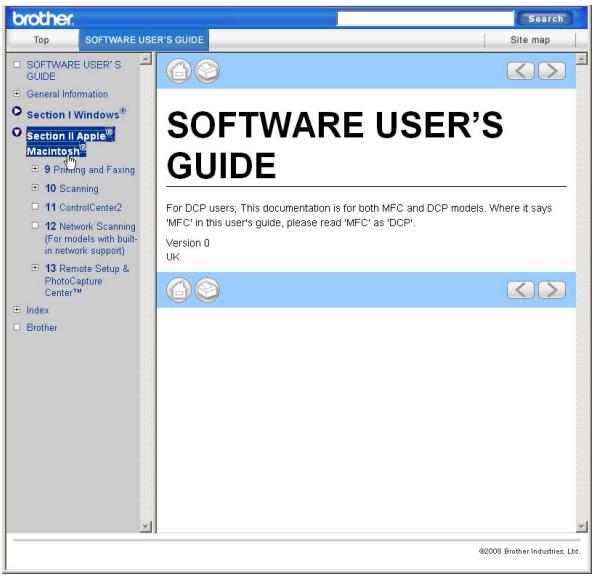
Task: Click box icon beside SOFTWARE USER'S GUIDE
Action: coord(17,64)
